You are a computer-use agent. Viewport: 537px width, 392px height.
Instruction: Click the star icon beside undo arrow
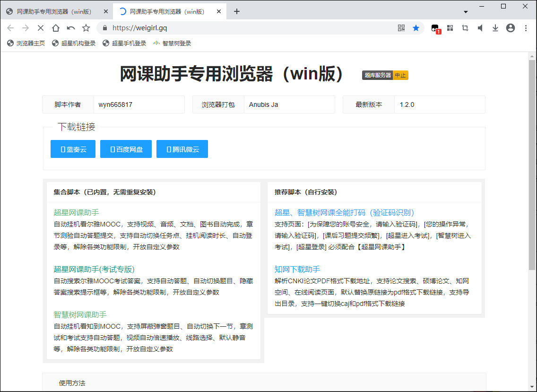click(86, 28)
